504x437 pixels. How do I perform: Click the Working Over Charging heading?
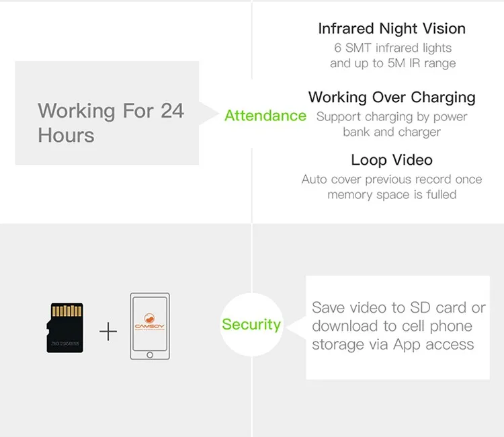[392, 97]
